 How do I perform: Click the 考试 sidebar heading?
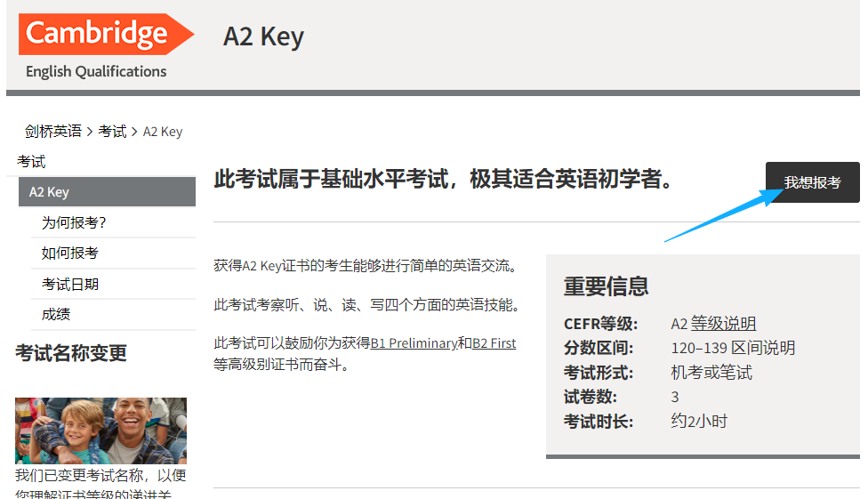pyautogui.click(x=31, y=162)
